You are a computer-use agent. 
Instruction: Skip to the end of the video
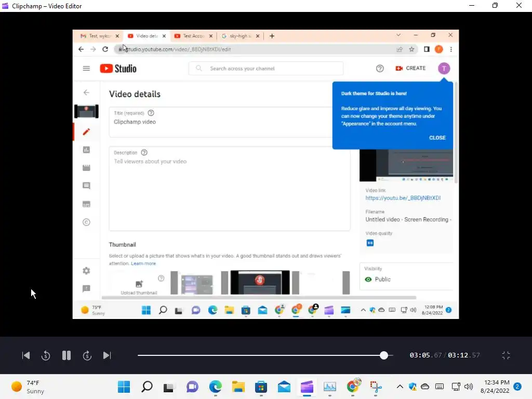point(107,355)
